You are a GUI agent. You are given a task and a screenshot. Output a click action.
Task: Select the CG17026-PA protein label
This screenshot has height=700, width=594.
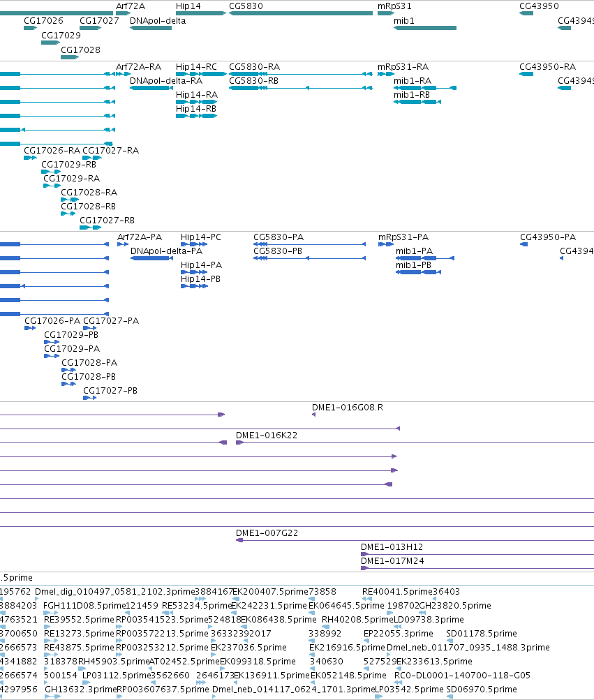[53, 321]
